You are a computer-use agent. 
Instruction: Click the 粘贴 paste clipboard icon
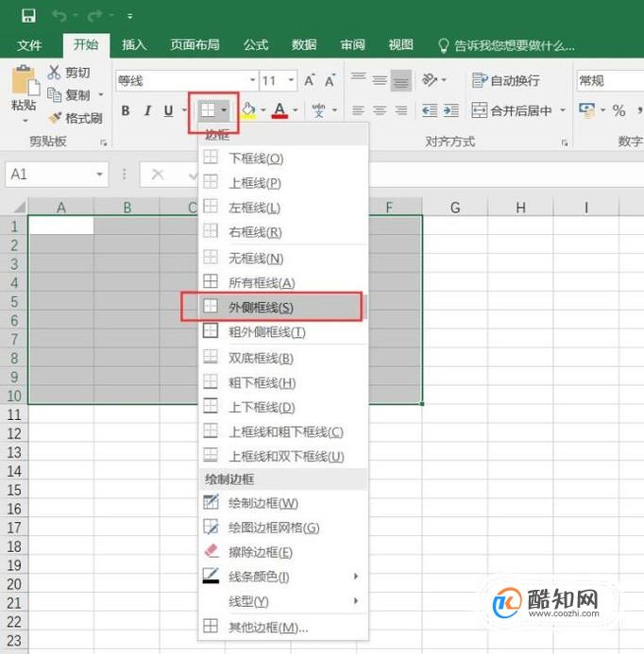(x=25, y=80)
